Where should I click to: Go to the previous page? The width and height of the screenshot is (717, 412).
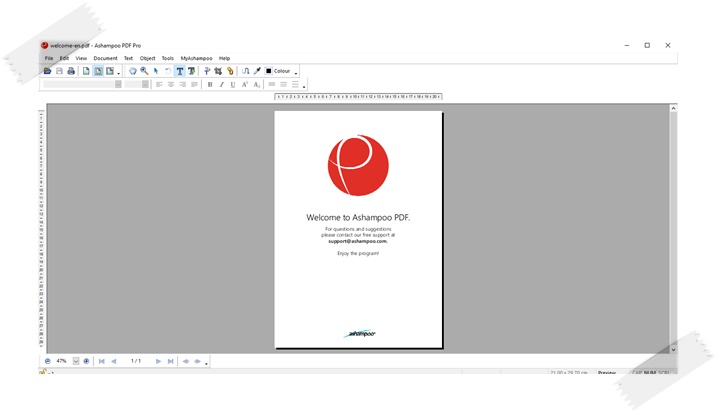pos(113,361)
